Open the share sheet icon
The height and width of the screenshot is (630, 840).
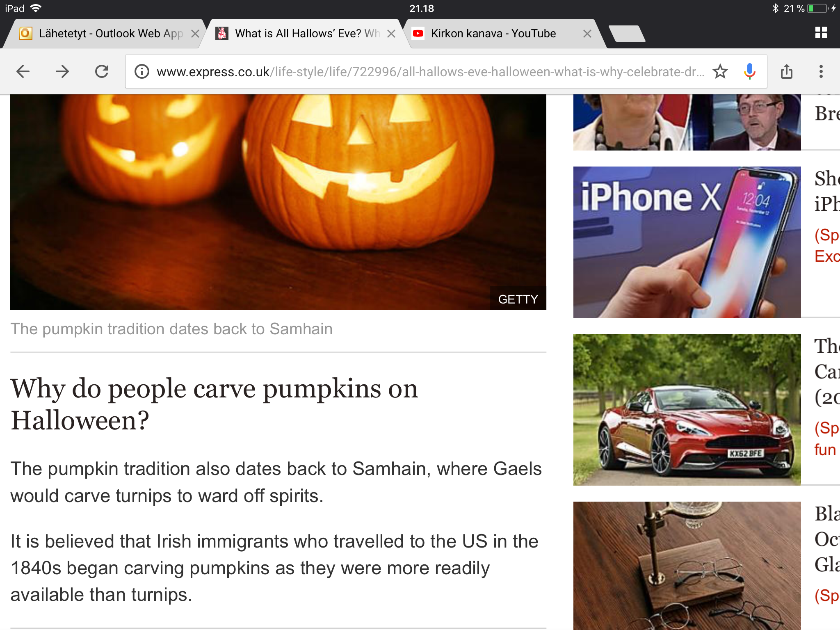tap(786, 71)
